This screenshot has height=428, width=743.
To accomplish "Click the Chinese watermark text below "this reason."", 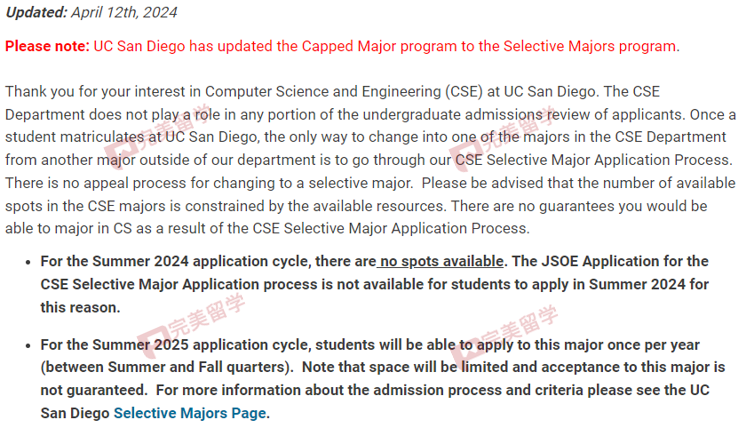I will click(x=207, y=313).
